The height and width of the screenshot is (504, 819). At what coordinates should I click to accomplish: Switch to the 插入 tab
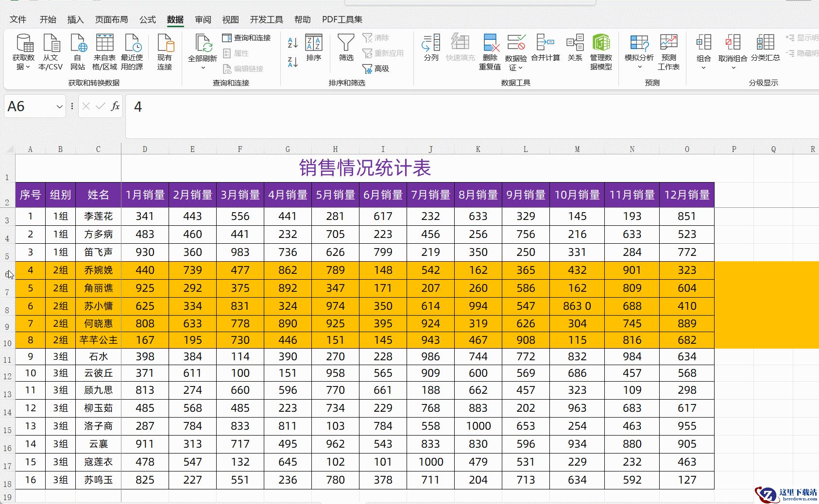pyautogui.click(x=75, y=19)
